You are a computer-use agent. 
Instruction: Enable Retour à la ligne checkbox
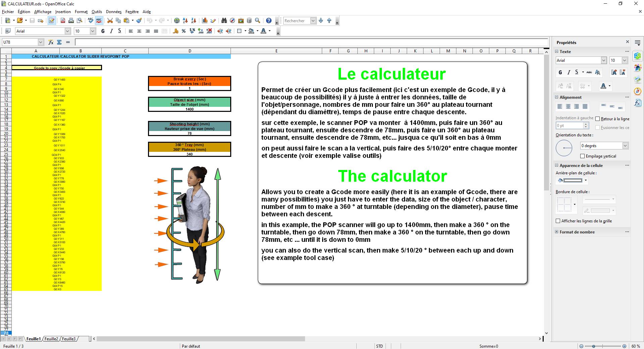click(x=597, y=119)
